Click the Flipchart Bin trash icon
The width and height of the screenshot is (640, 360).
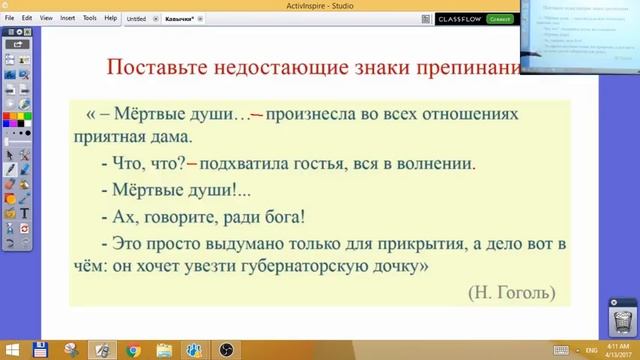(x=622, y=322)
